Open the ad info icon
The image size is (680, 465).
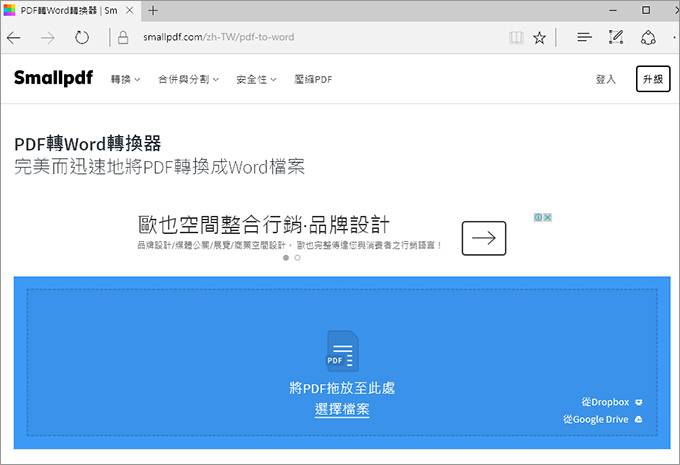pos(538,217)
